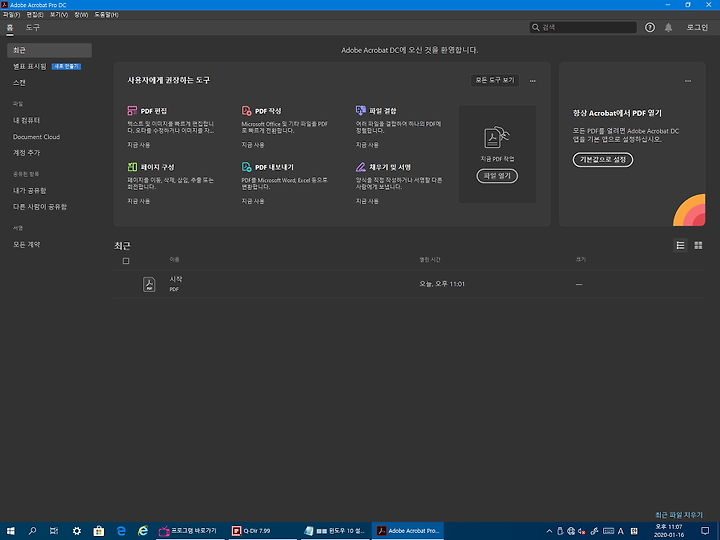720x540 pixels.
Task: Select the 홈 tab
Action: click(10, 28)
